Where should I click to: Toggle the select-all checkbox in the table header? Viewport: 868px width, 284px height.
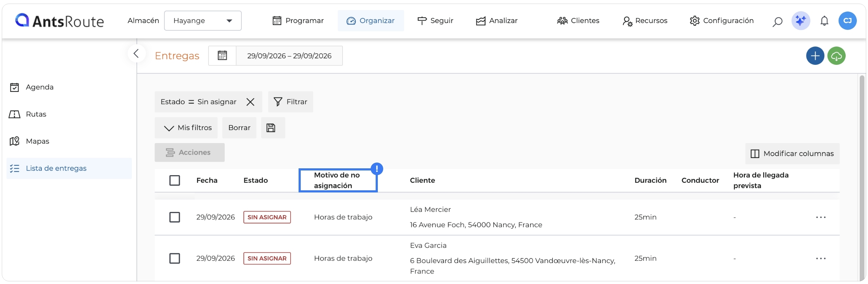click(x=175, y=180)
